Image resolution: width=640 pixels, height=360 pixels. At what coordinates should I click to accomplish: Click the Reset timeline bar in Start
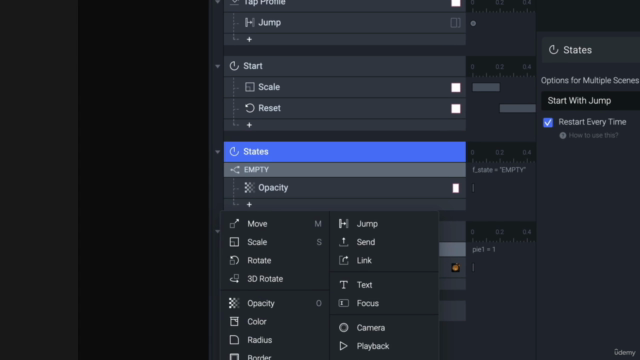click(x=518, y=108)
